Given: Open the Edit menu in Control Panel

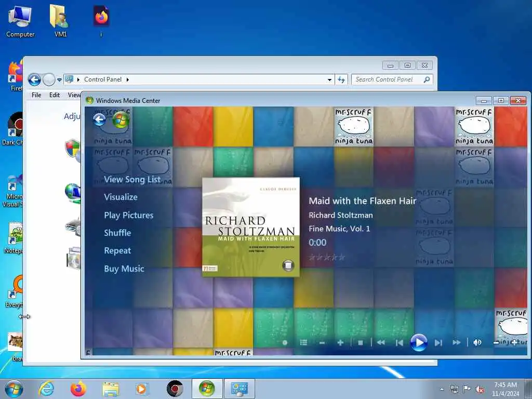Looking at the screenshot, I should 54,95.
